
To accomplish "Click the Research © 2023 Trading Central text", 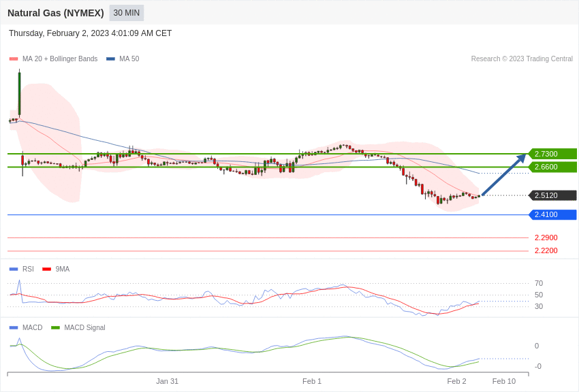I will click(x=522, y=59).
